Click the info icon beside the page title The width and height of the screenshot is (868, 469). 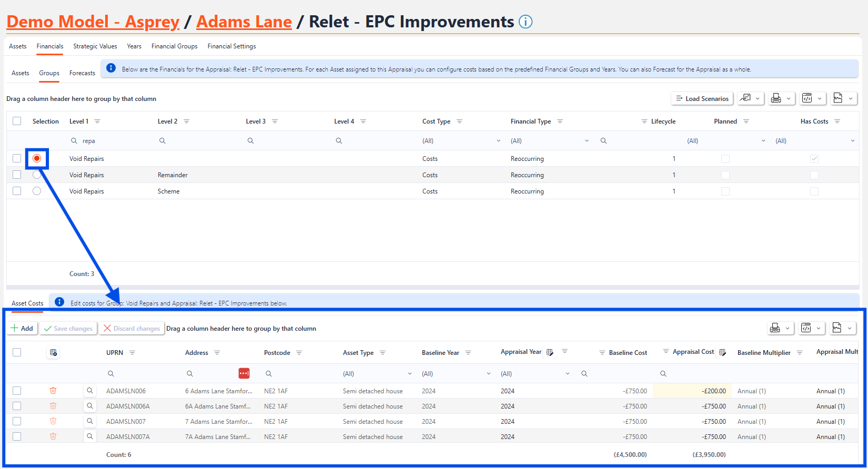coord(525,22)
